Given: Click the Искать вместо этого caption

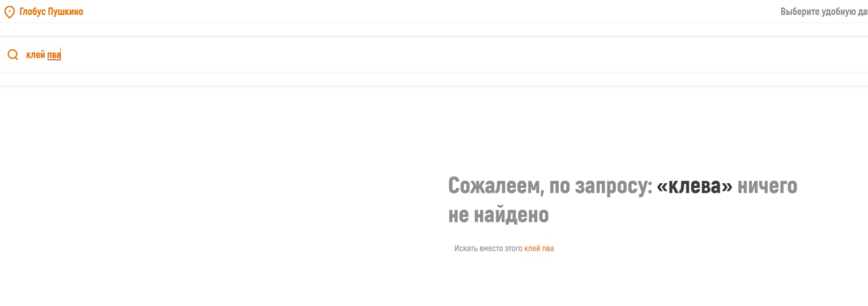Looking at the screenshot, I should (x=488, y=249).
